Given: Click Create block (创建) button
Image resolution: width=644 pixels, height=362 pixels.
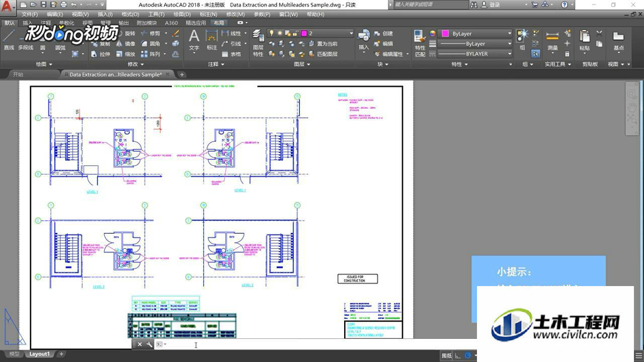Looking at the screenshot, I should point(384,34).
